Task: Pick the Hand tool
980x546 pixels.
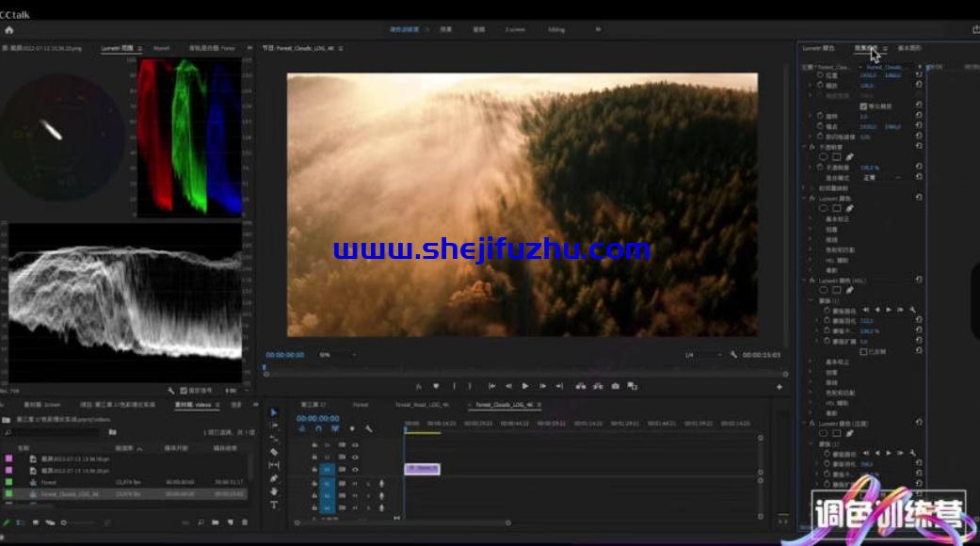Action: [x=274, y=491]
